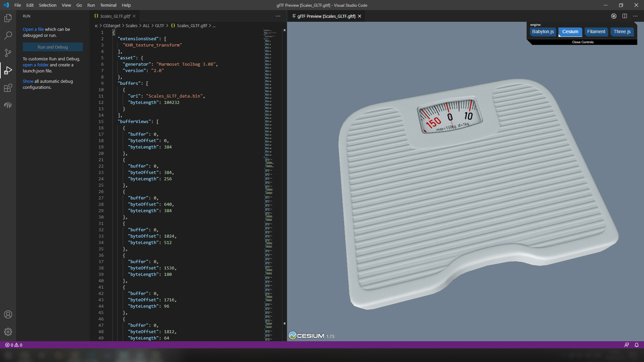Open the Source Control view
644x362 pixels.
pyautogui.click(x=8, y=53)
